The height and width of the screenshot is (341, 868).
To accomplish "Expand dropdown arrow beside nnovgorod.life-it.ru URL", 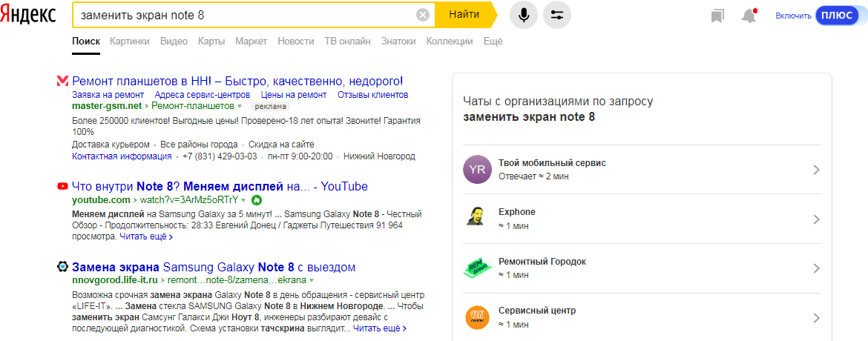I will coord(312,281).
